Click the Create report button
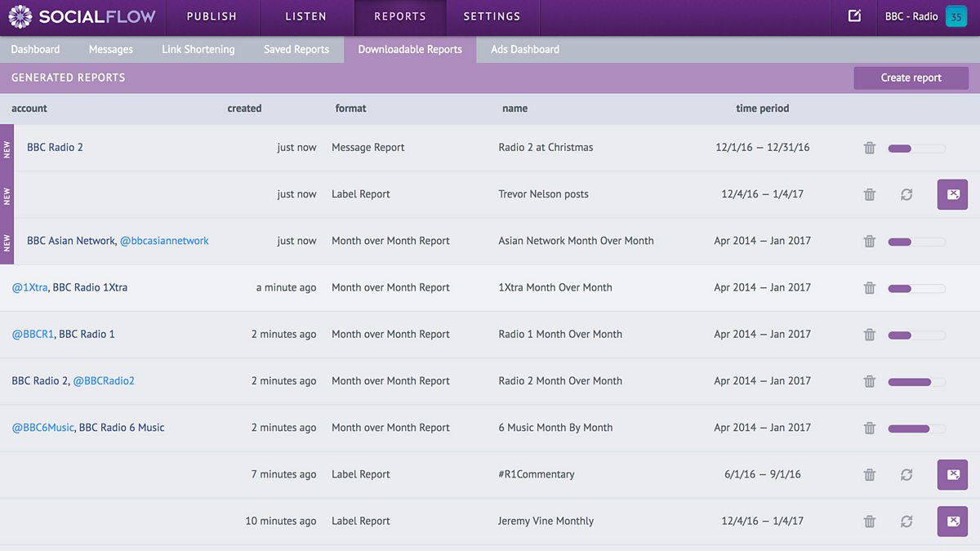 (x=911, y=78)
